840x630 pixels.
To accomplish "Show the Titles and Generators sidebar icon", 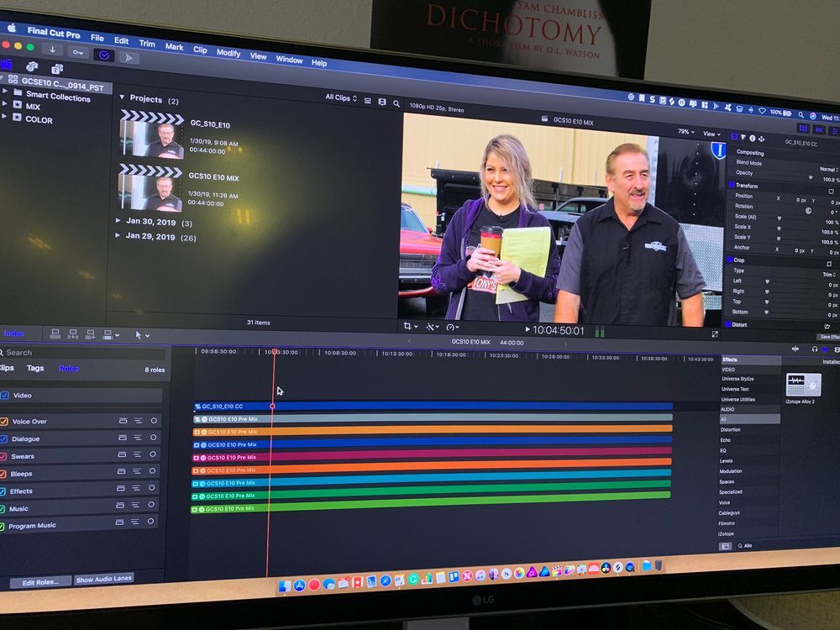I will (57, 69).
